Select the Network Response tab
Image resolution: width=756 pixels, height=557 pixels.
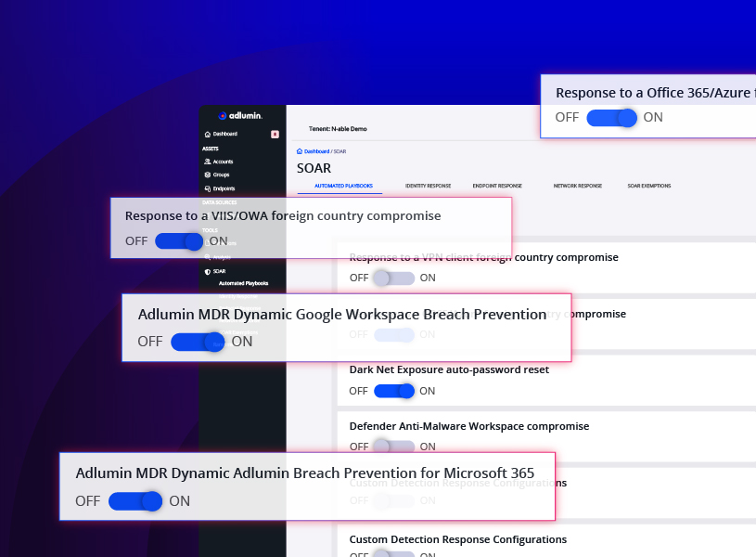[577, 186]
